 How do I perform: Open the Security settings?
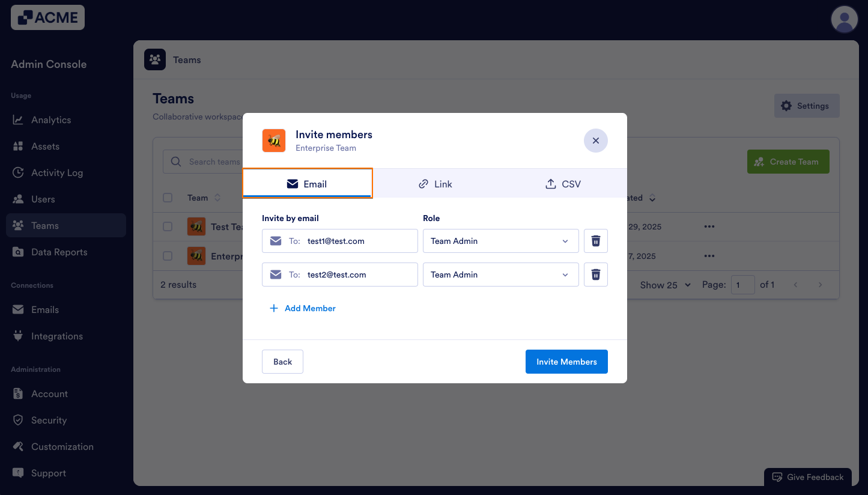[x=47, y=420]
